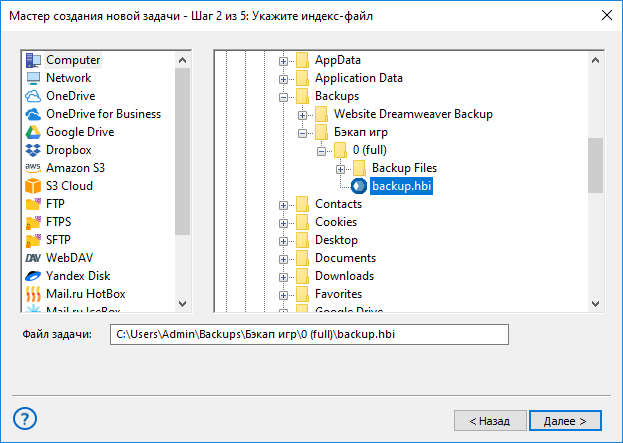Select the Mail.ru HotBox icon
Screen dimensions: 623x443
click(x=33, y=294)
